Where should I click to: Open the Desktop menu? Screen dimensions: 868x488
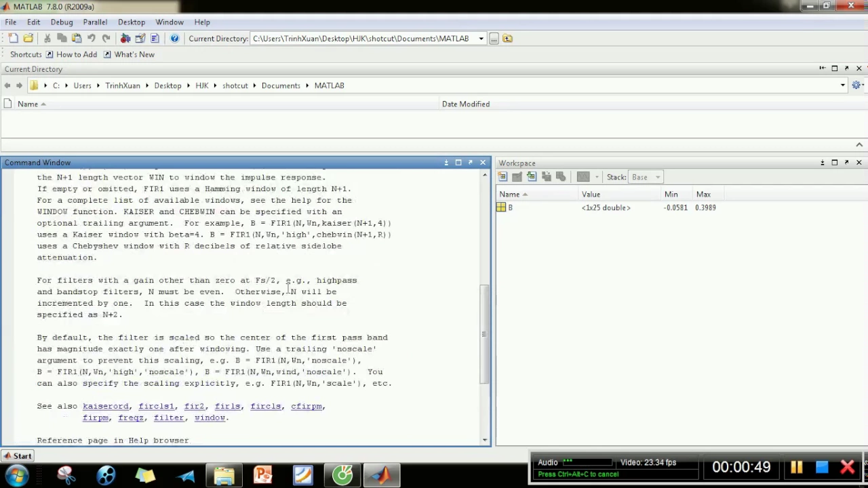coord(132,22)
